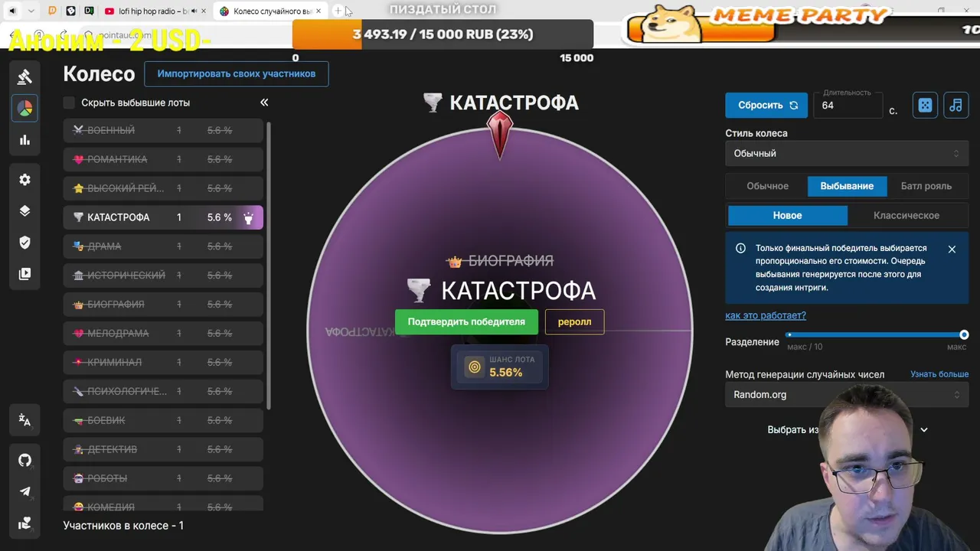Viewport: 980px width, 551px height.
Task: Open the green DI pinned browser tab
Action: tap(89, 11)
